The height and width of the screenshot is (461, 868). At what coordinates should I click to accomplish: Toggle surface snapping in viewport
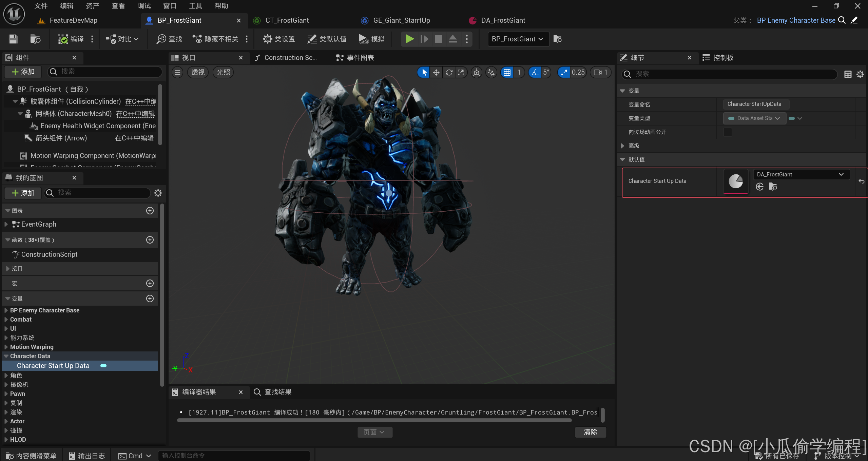(491, 72)
